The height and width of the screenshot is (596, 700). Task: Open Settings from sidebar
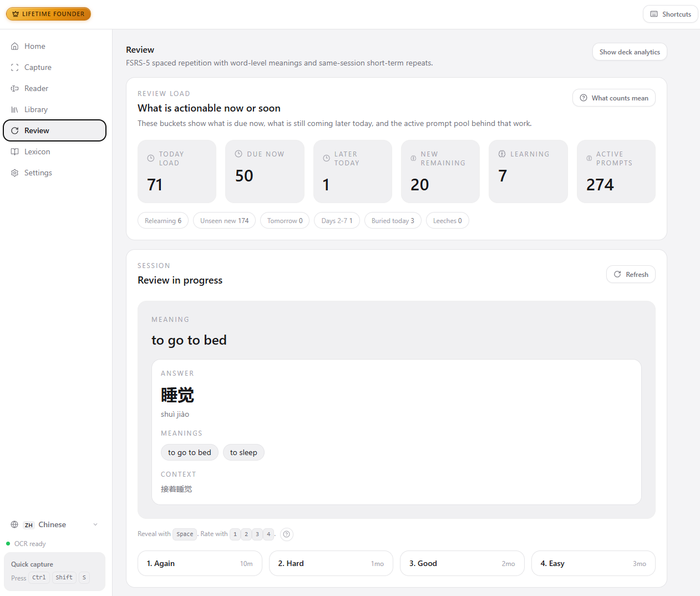pyautogui.click(x=54, y=173)
